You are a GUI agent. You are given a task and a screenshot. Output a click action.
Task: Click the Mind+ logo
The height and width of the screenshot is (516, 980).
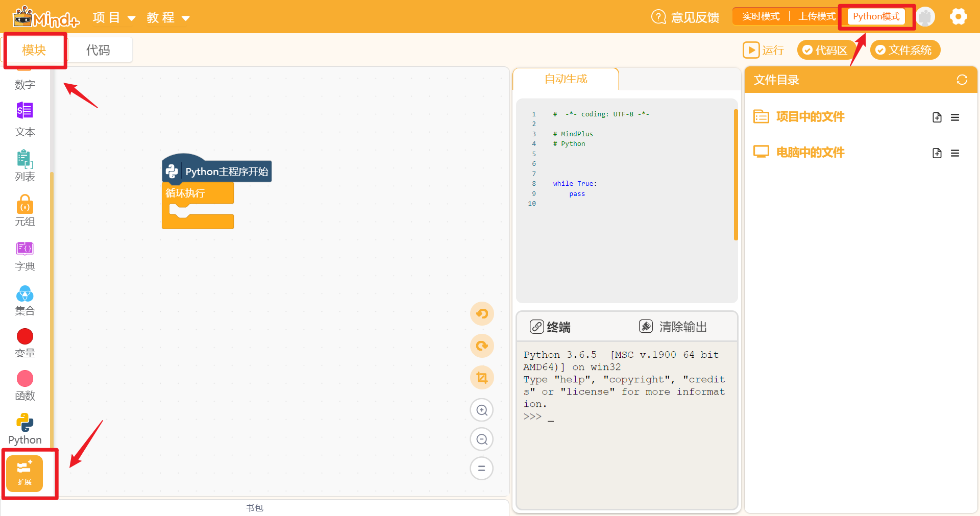pyautogui.click(x=46, y=17)
